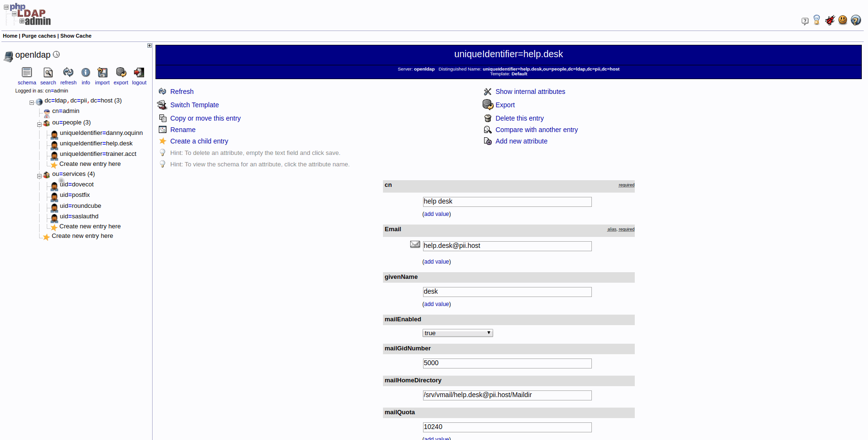Collapse the ou=services tree branch
The width and height of the screenshot is (868, 440).
[x=39, y=175]
